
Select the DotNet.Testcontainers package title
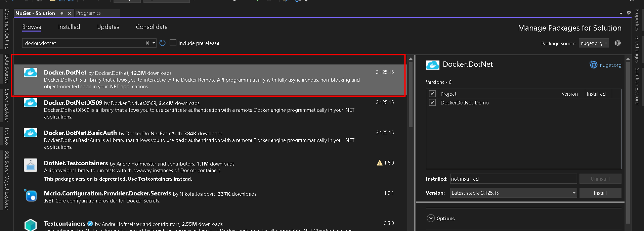(76, 163)
